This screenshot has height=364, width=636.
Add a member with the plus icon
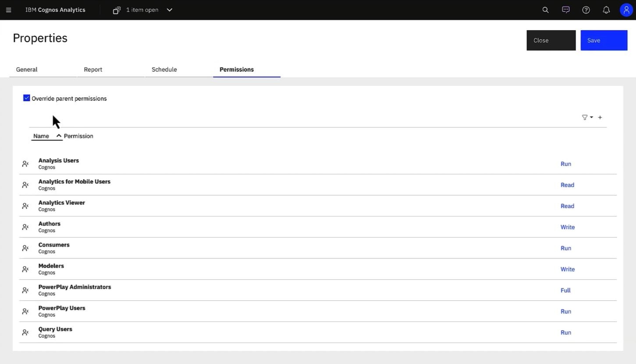click(600, 117)
